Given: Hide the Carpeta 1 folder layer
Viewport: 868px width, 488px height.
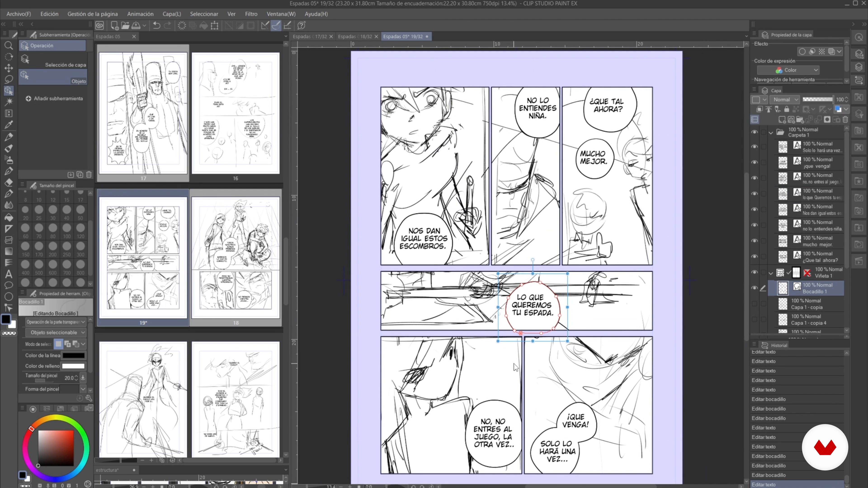Looking at the screenshot, I should tap(755, 132).
